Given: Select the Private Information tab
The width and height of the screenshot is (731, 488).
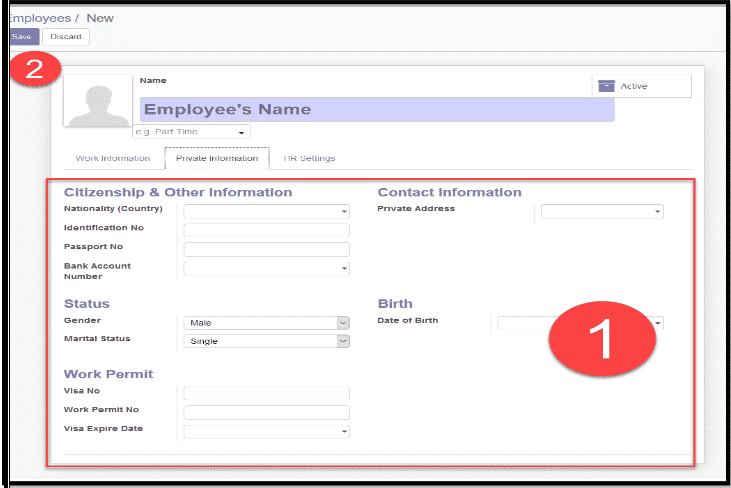Looking at the screenshot, I should pyautogui.click(x=217, y=158).
